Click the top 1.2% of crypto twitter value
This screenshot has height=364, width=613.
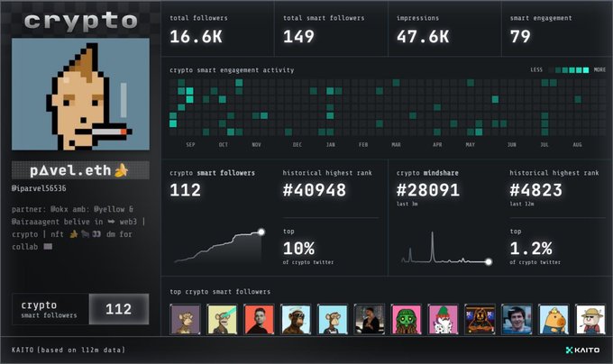(x=531, y=249)
